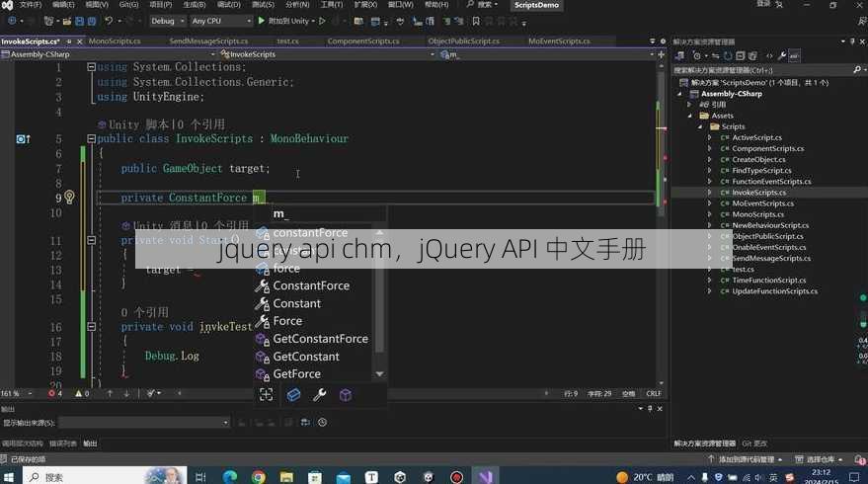This screenshot has height=484, width=868.
Task: Open the Git(G) menu
Action: [129, 4]
